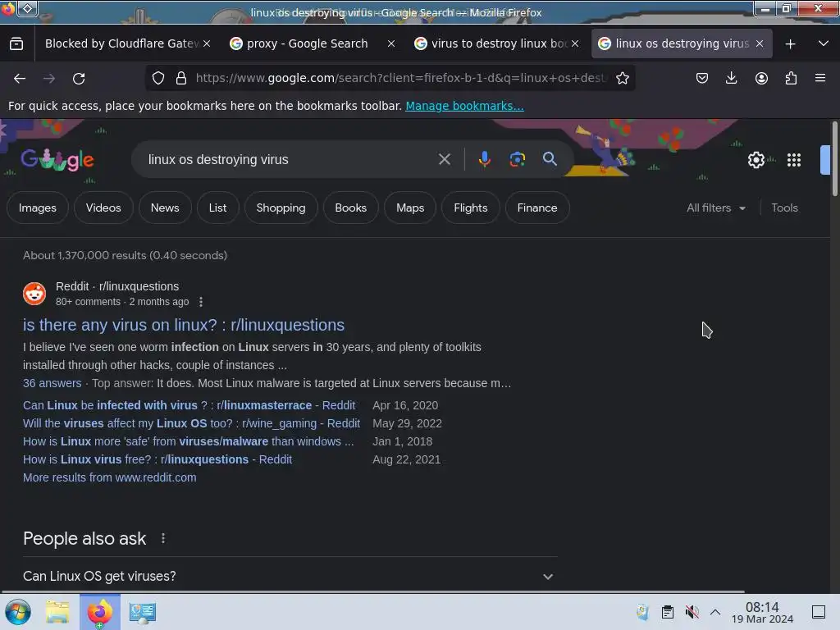The image size is (840, 630).
Task: Open the Maps filter
Action: coord(410,208)
